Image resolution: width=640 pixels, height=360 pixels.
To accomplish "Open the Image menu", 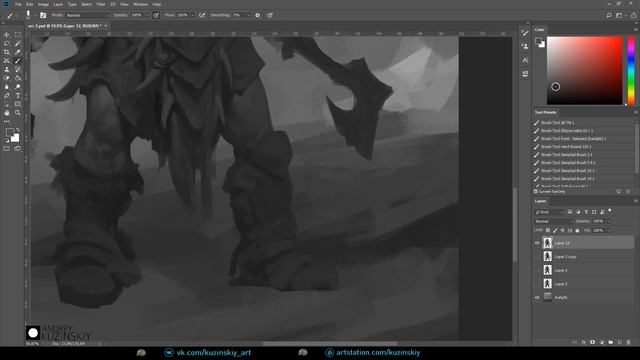I will 43,4.
